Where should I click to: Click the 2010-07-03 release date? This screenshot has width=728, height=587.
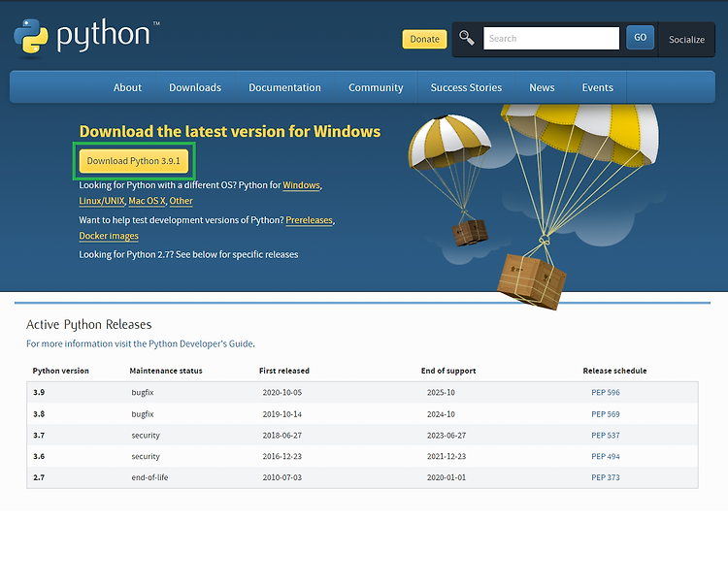coord(282,477)
